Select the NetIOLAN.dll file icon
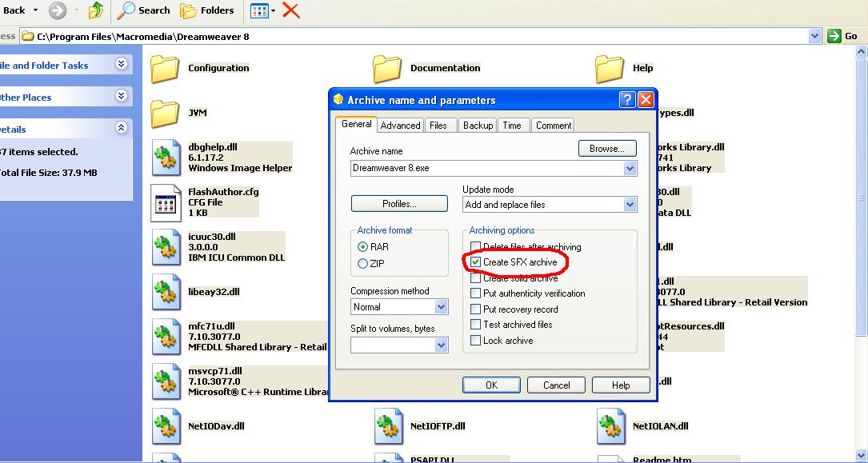 610,426
